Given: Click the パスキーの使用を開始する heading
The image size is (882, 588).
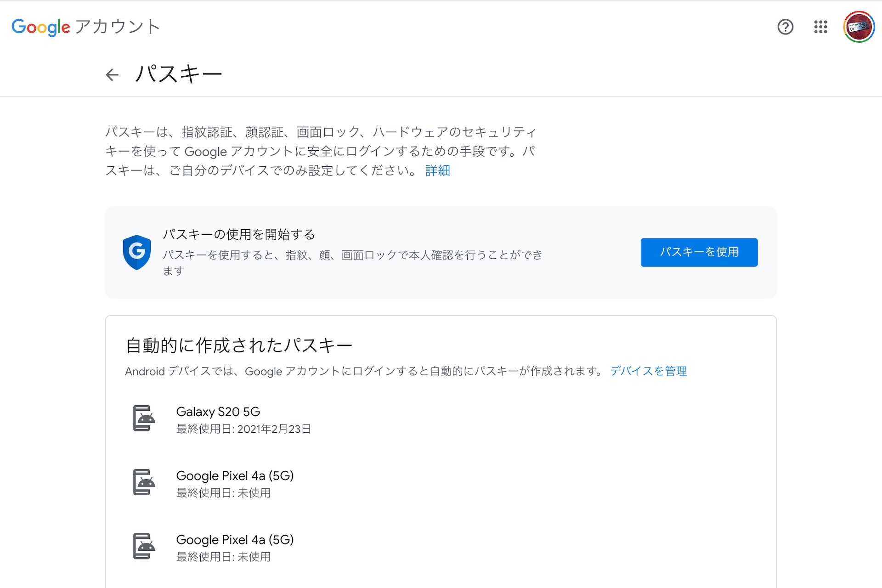Looking at the screenshot, I should click(239, 234).
